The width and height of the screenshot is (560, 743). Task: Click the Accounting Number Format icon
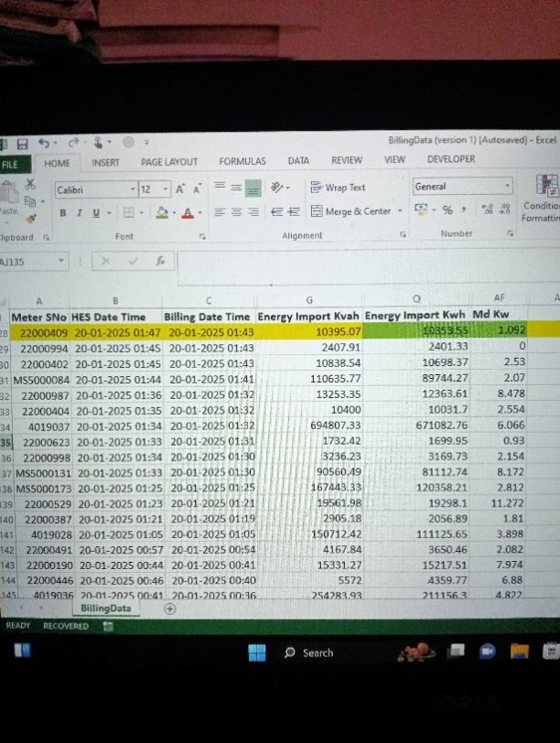click(420, 209)
